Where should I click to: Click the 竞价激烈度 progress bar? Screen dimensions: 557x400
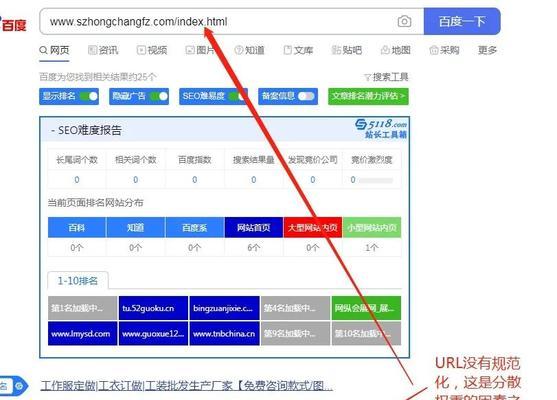375,180
